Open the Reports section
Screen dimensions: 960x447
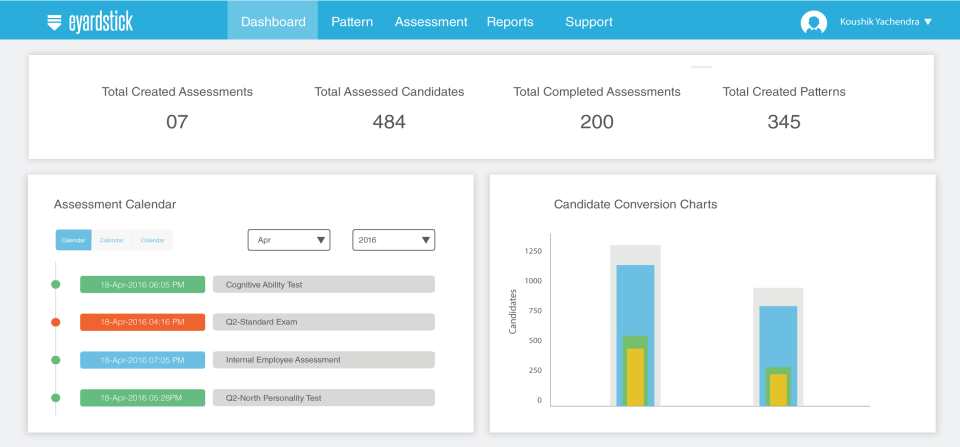510,22
